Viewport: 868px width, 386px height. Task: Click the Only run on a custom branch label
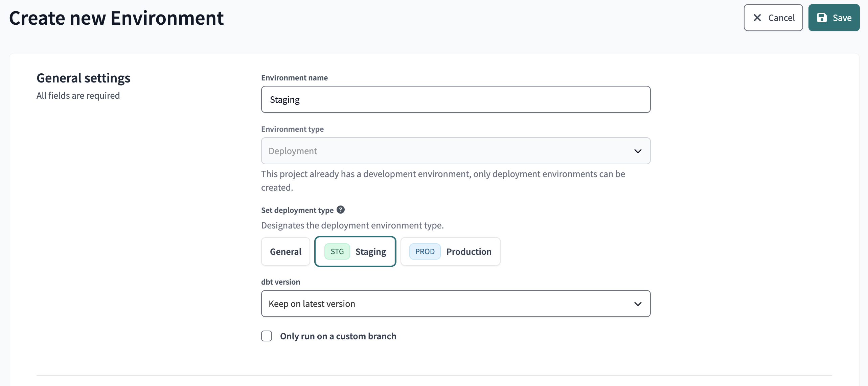pyautogui.click(x=338, y=336)
